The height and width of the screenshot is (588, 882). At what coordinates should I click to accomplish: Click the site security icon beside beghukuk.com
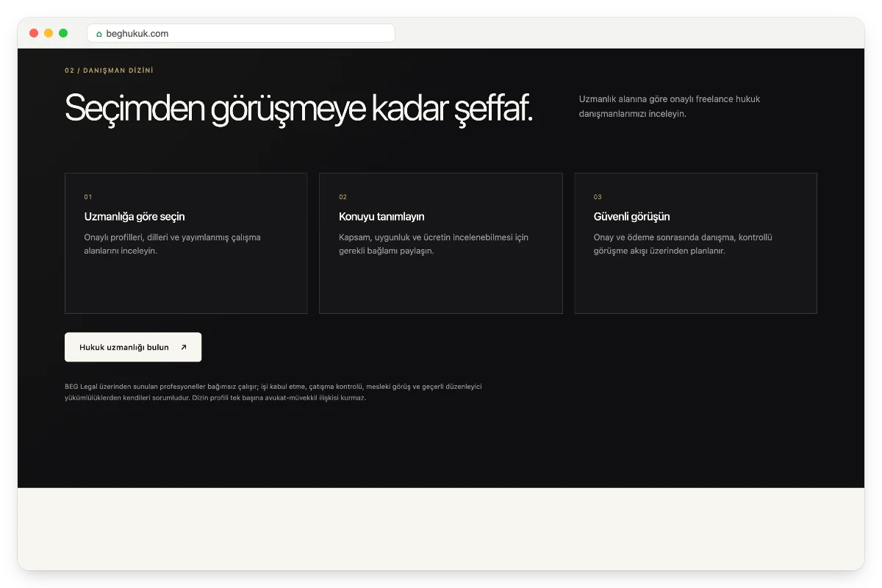(x=99, y=34)
